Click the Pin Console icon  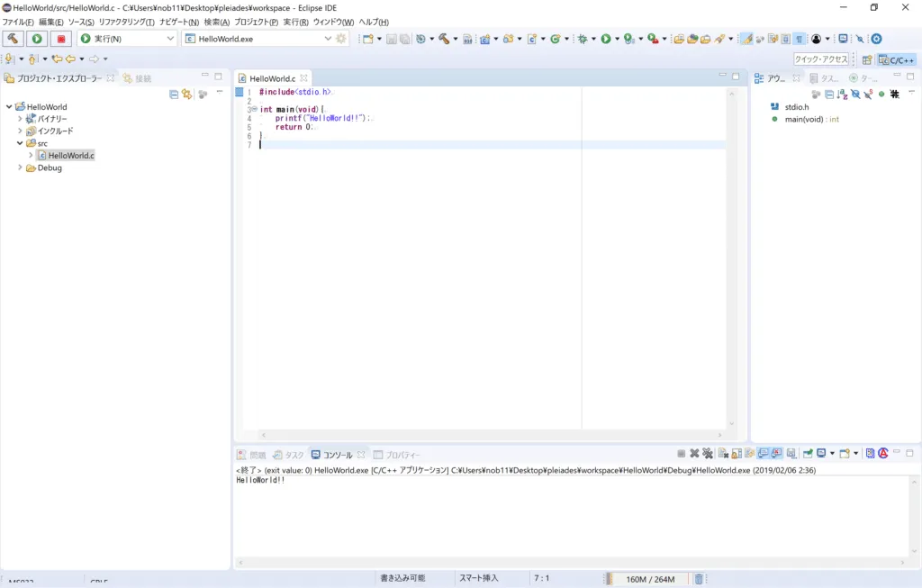[808, 453]
